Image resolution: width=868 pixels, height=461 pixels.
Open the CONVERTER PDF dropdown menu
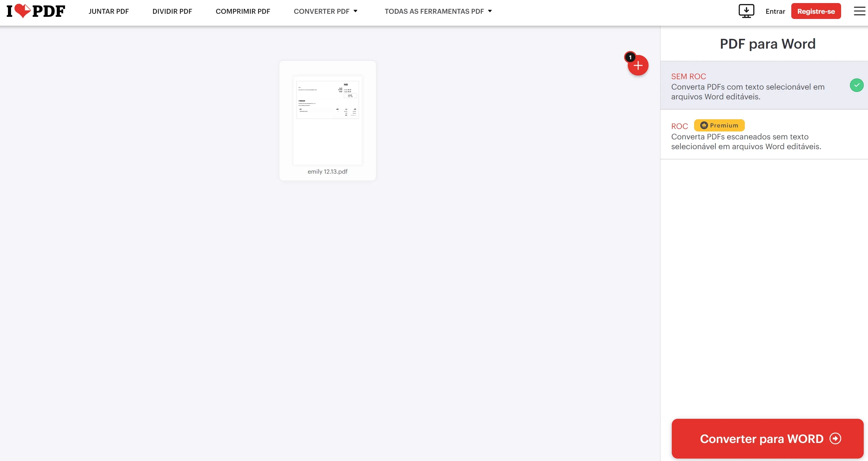point(325,11)
